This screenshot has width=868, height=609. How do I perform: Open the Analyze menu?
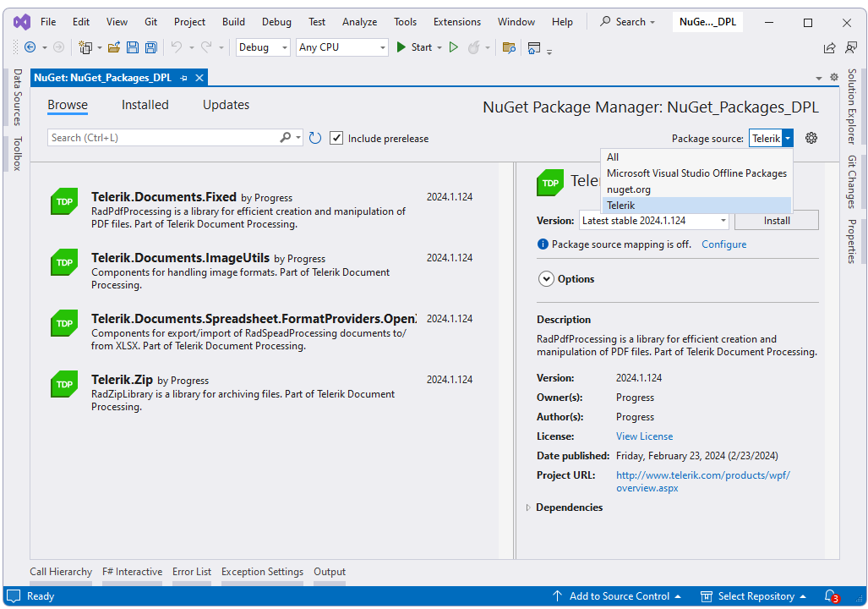point(359,22)
